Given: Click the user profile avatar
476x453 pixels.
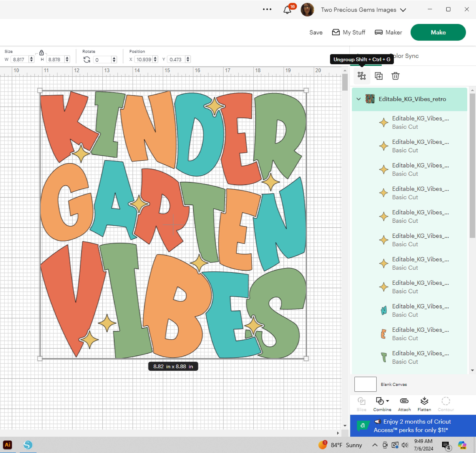Looking at the screenshot, I should [x=307, y=10].
